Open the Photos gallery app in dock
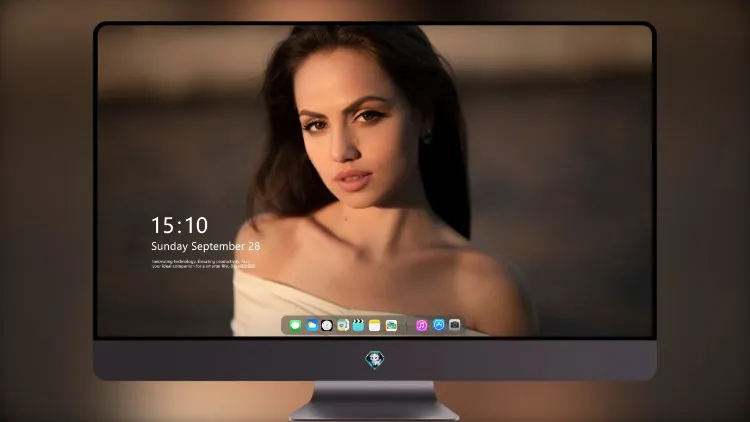 tap(391, 325)
